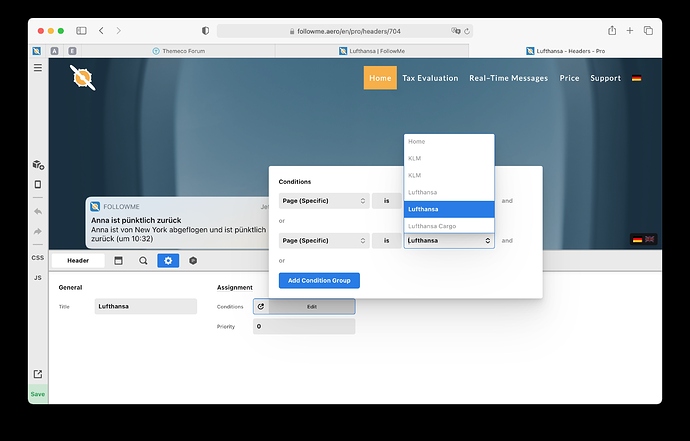Focus the Title field containing Lufthansa
Viewport: 690px width, 441px height.
[x=146, y=306]
